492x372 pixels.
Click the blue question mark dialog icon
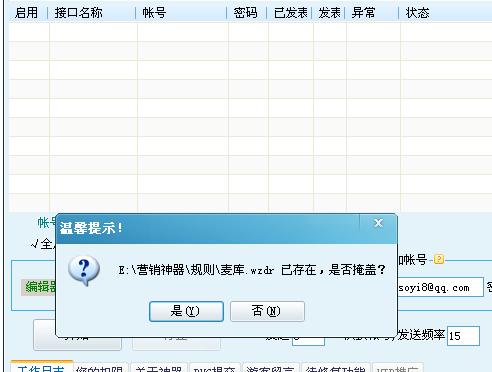(x=84, y=270)
